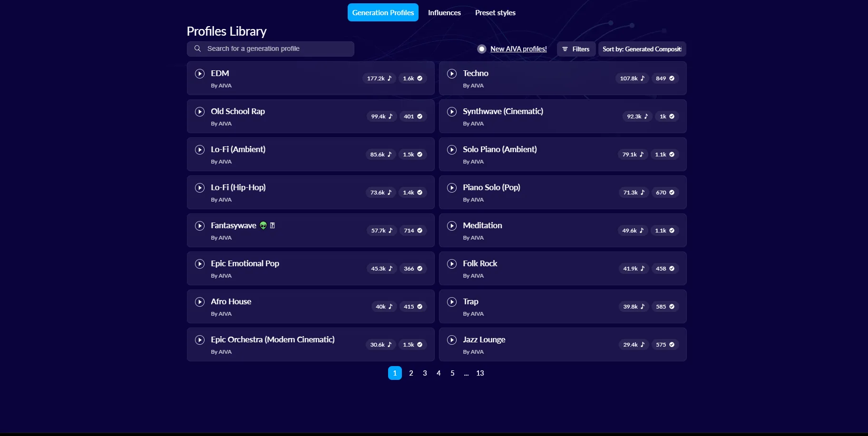Go to page 2
The image size is (868, 436).
point(411,373)
